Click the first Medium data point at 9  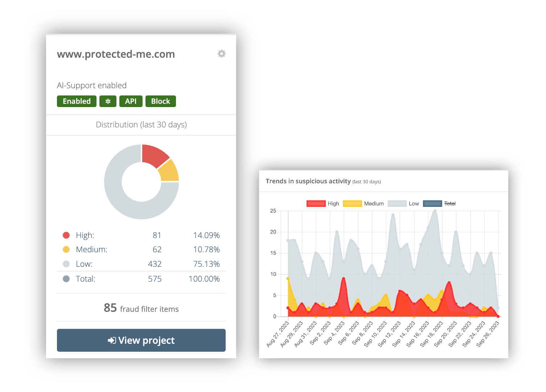coord(288,279)
